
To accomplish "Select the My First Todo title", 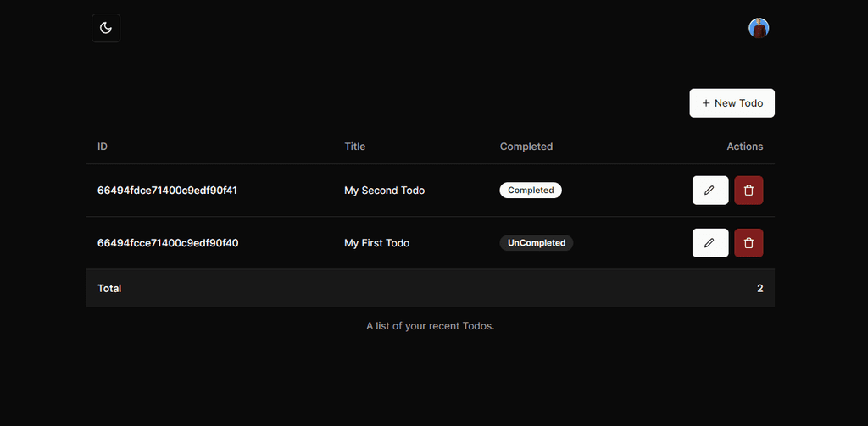I will pyautogui.click(x=377, y=243).
